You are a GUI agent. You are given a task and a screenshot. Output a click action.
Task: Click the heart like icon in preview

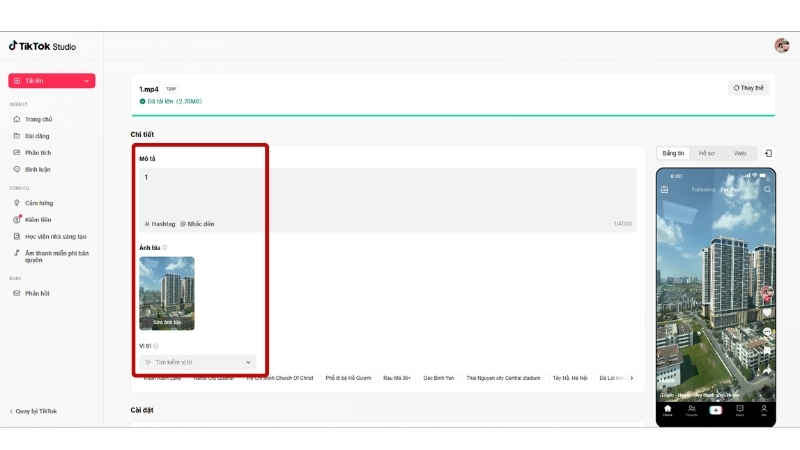(x=767, y=312)
